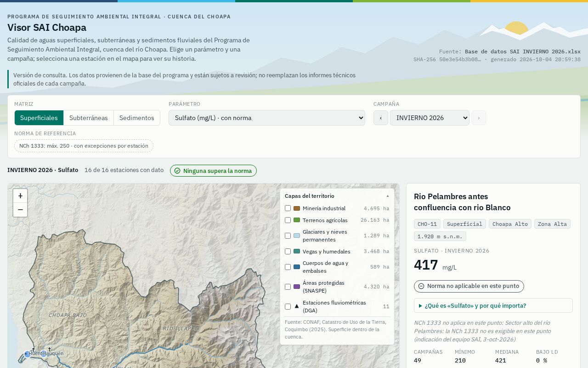Open the Campaña dropdown set to INVIERNO 2026

(430, 118)
